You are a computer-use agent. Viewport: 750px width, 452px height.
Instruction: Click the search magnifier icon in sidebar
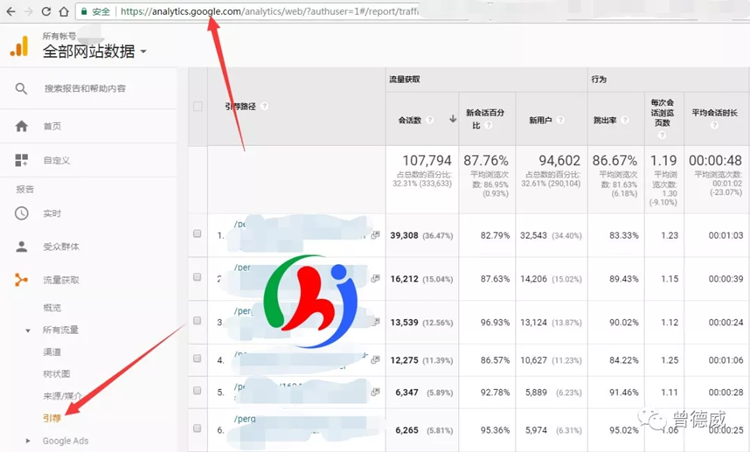click(x=21, y=88)
